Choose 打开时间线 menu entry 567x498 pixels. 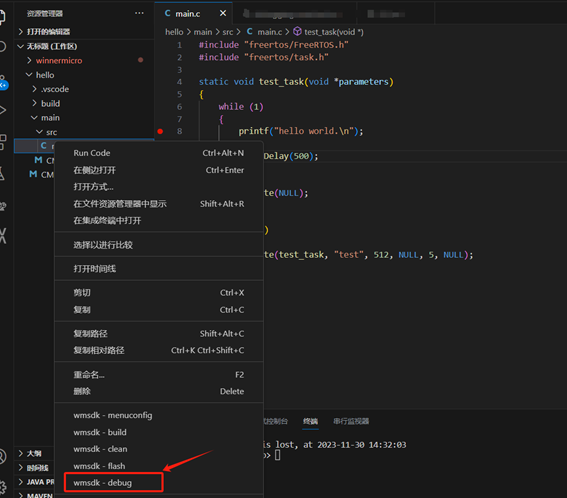[x=158, y=269]
